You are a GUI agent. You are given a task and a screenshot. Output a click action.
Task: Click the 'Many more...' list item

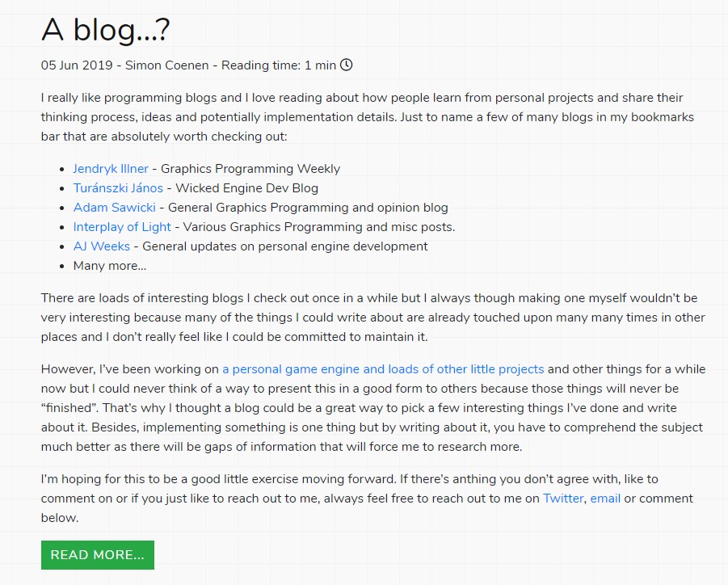110,266
